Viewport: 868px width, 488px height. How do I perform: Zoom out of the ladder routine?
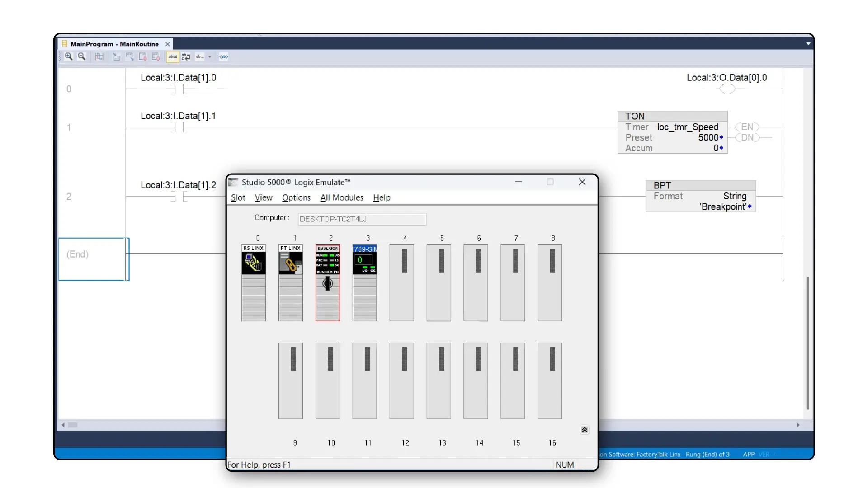(x=82, y=56)
